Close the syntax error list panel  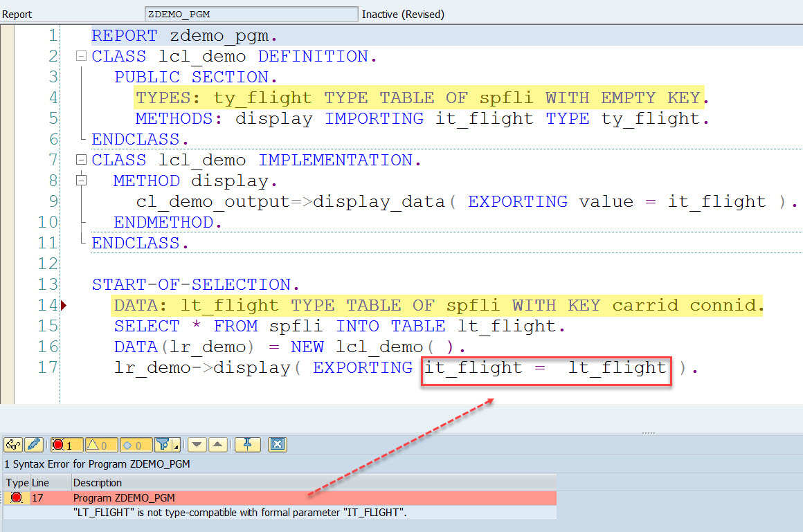278,445
